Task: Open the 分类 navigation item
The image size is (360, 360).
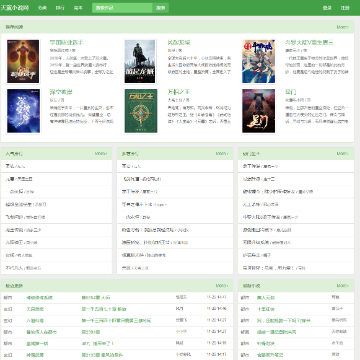Action: 42,8
